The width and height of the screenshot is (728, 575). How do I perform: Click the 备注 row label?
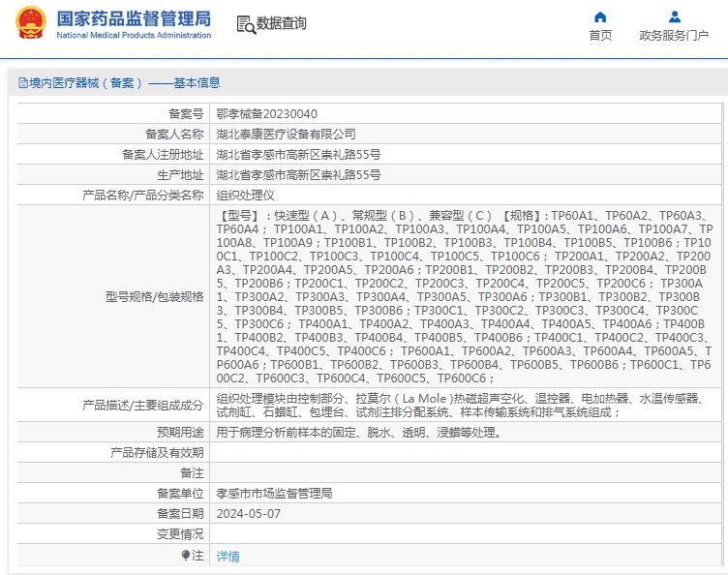(193, 473)
